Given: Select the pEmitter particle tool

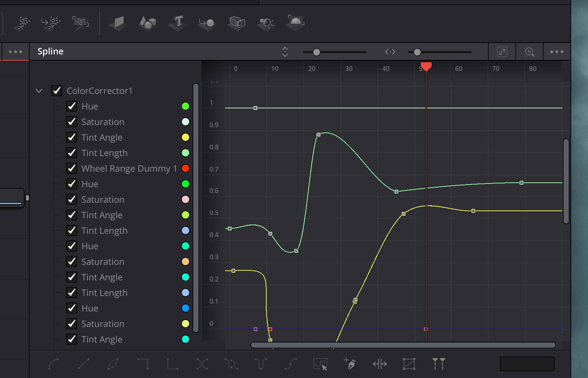Looking at the screenshot, I should pyautogui.click(x=22, y=23).
